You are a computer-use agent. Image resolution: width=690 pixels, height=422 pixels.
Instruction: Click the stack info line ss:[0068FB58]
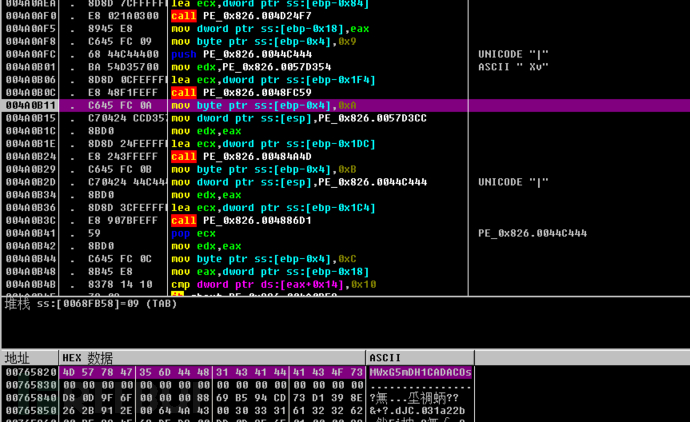pyautogui.click(x=91, y=304)
